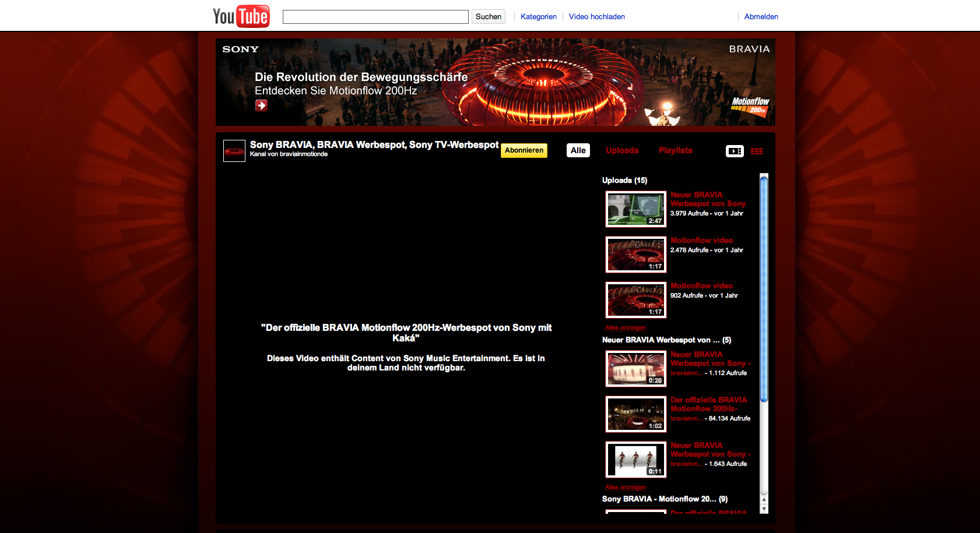Open the Uploads tab

click(622, 150)
